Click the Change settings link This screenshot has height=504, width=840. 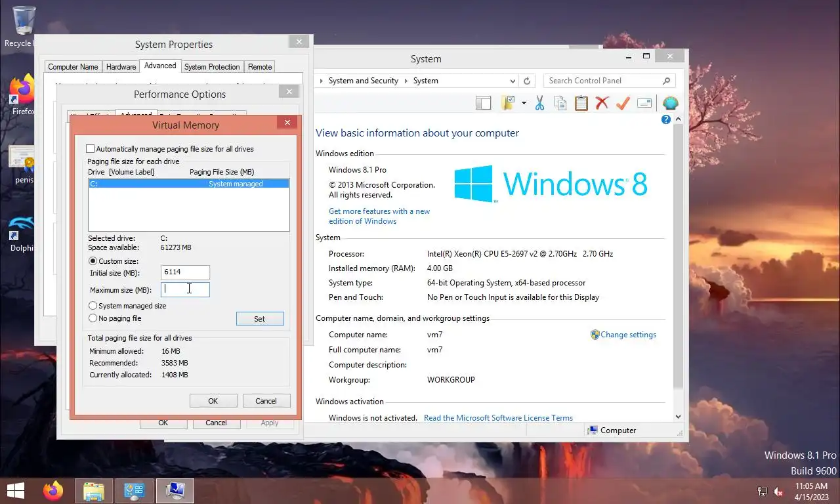628,335
